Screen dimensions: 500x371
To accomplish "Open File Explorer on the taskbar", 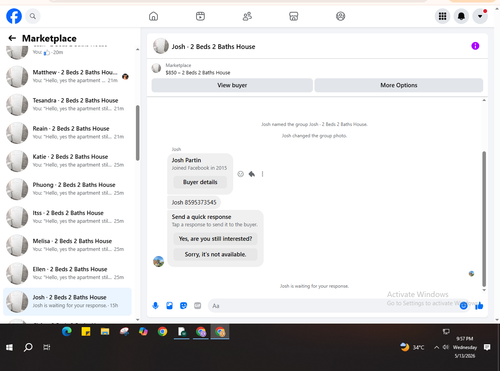I will pyautogui.click(x=105, y=331).
